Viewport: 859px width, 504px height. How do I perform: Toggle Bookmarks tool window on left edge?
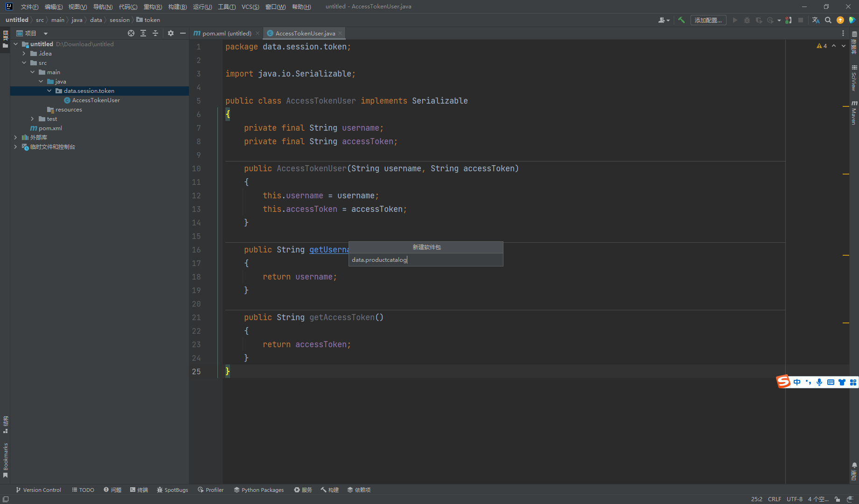pos(5,460)
